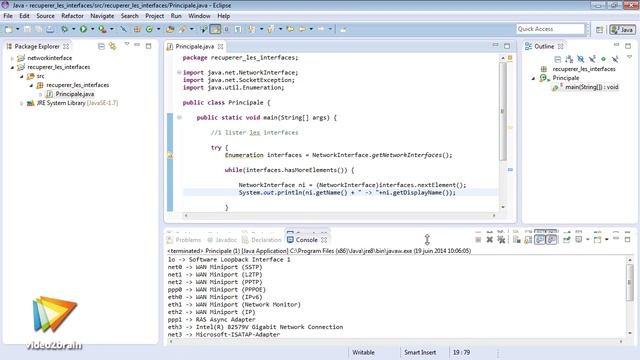Open the Refactor menu
The image size is (640, 360).
click(x=72, y=16)
